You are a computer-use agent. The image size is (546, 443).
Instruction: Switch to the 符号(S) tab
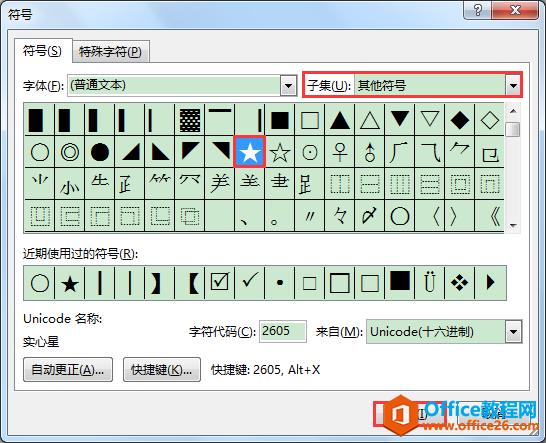(42, 51)
